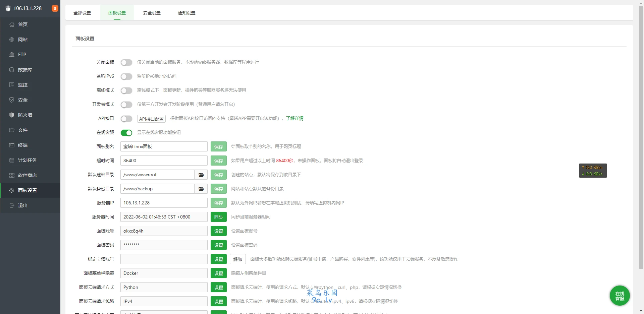
Task: Click the database icon beside 数据库
Action: [12, 70]
